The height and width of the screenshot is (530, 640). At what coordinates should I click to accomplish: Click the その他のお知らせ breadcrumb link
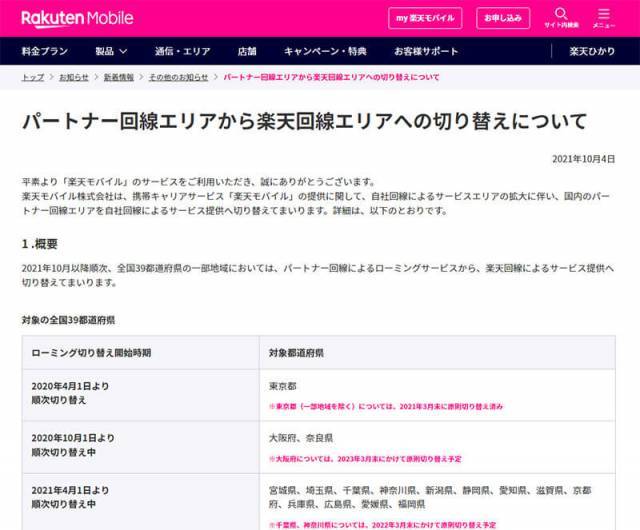(x=178, y=77)
